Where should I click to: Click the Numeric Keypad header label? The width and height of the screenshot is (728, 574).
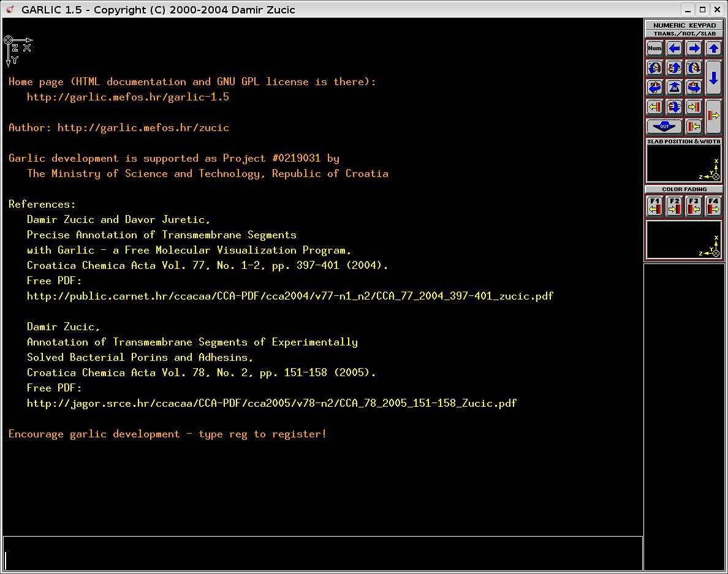tap(684, 26)
